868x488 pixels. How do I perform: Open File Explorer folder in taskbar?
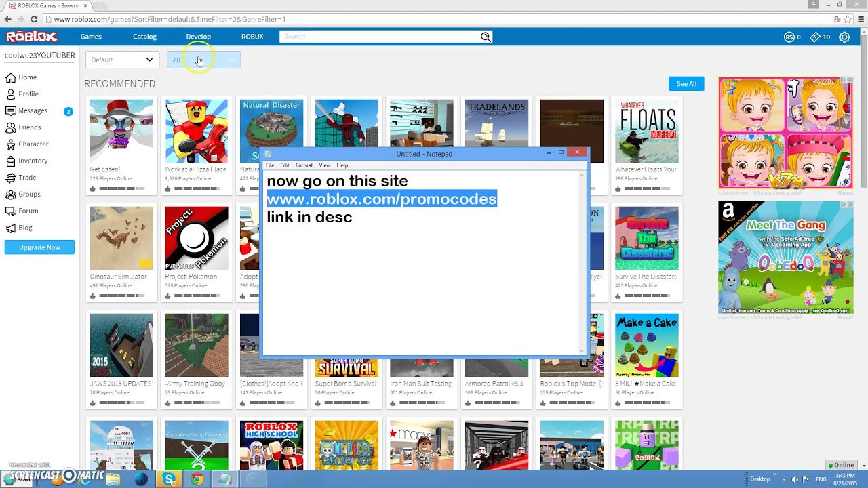(113, 479)
